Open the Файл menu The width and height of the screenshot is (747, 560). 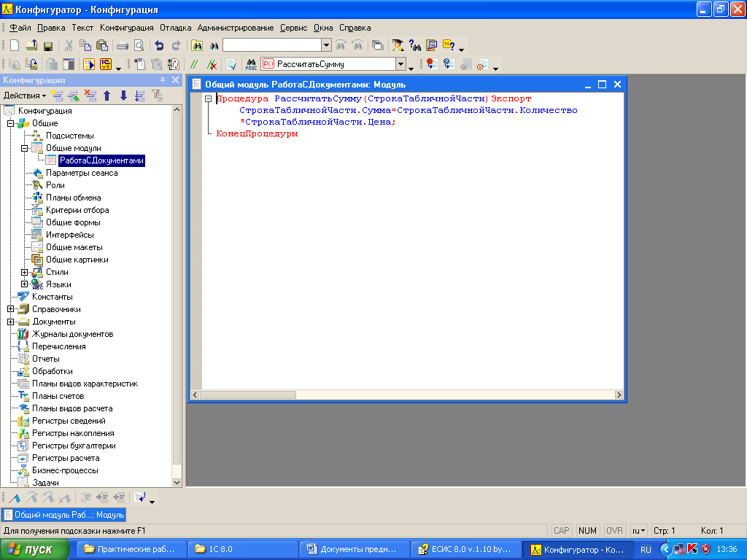[x=20, y=28]
